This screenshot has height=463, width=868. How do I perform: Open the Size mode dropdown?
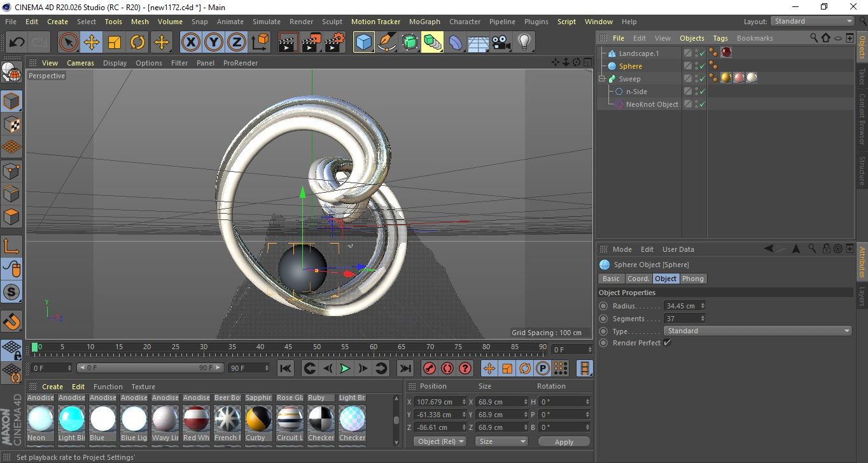pos(502,441)
